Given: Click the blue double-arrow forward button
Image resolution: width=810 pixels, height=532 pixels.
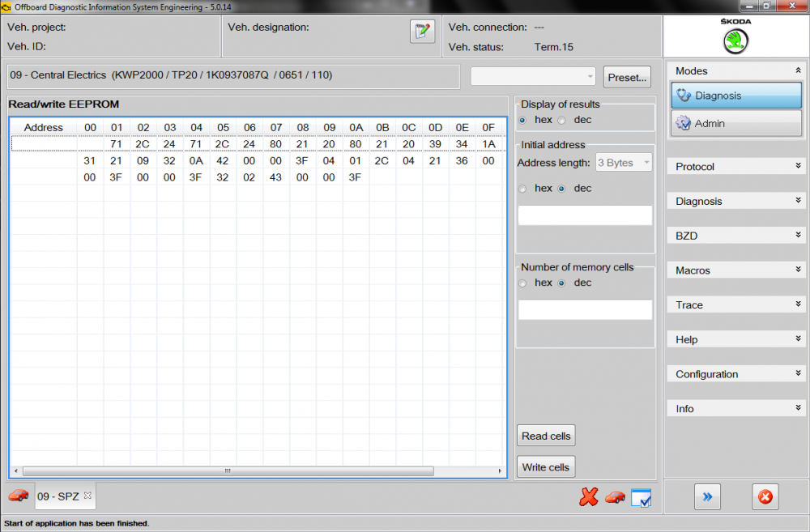Looking at the screenshot, I should (x=707, y=497).
